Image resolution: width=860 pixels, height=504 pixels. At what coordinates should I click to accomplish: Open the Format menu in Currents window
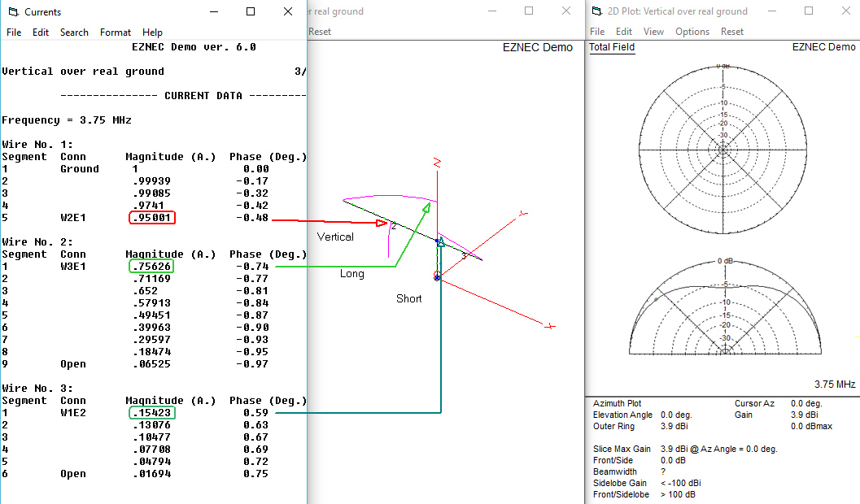pyautogui.click(x=116, y=33)
